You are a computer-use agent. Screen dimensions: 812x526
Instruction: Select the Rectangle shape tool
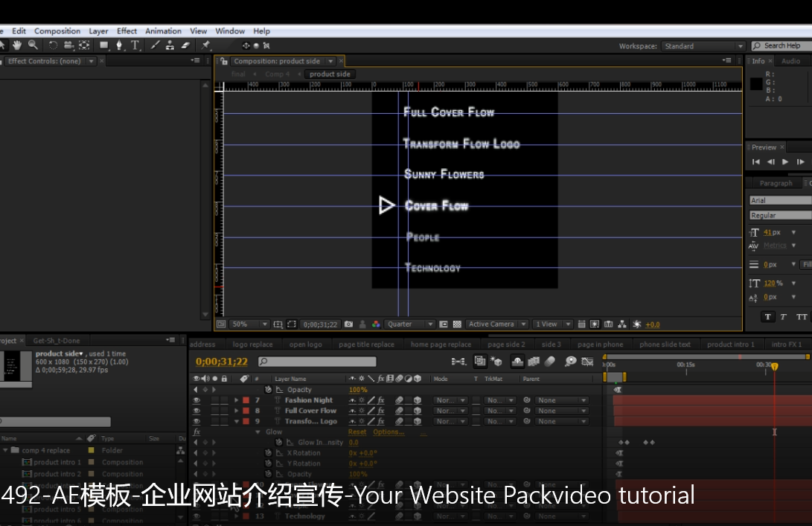104,45
